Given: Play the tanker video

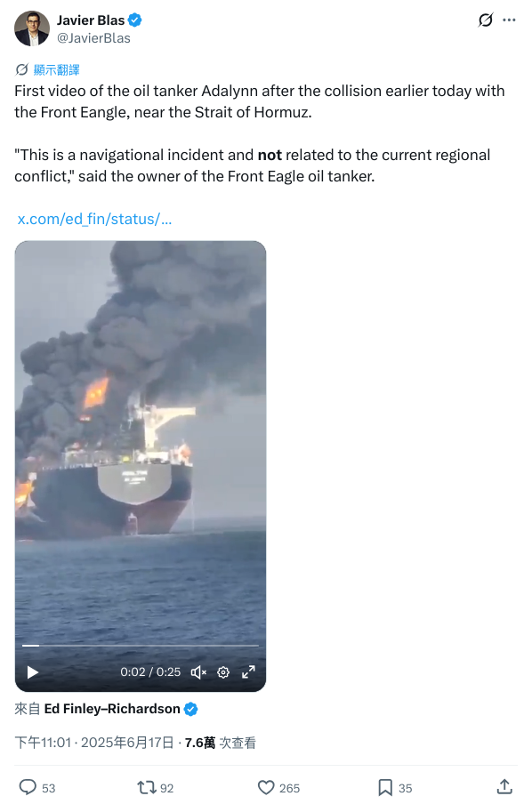Looking at the screenshot, I should pyautogui.click(x=33, y=672).
